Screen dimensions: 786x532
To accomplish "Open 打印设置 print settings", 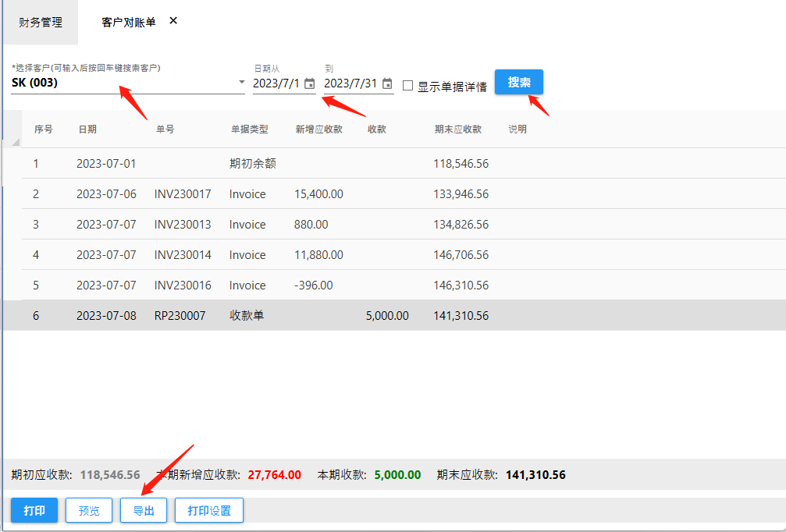I will tap(209, 511).
